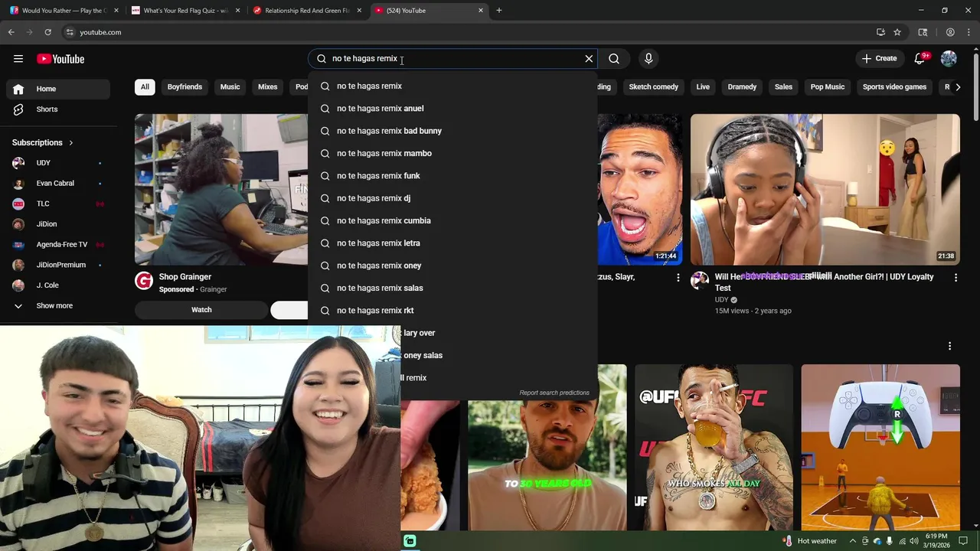This screenshot has height=551, width=980.
Task: Open the UDY Loyalty Test thumbnail
Action: (825, 189)
